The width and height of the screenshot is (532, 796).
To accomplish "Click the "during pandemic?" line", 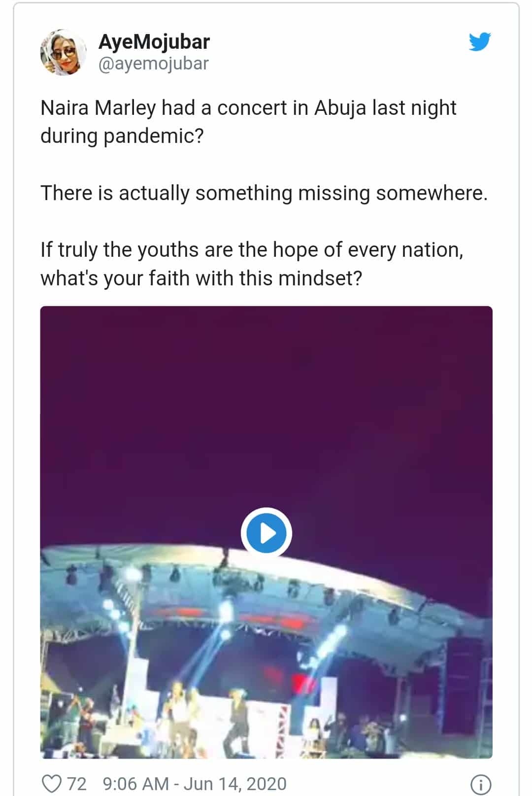I will (122, 136).
